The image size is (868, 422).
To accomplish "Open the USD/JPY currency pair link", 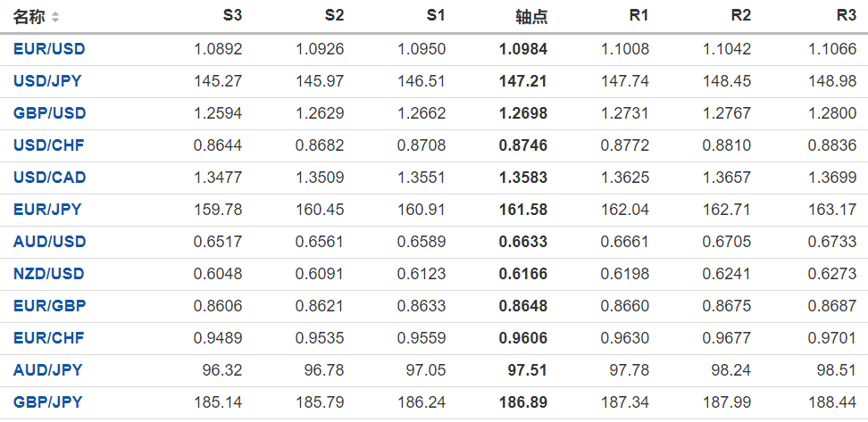I will tap(47, 81).
